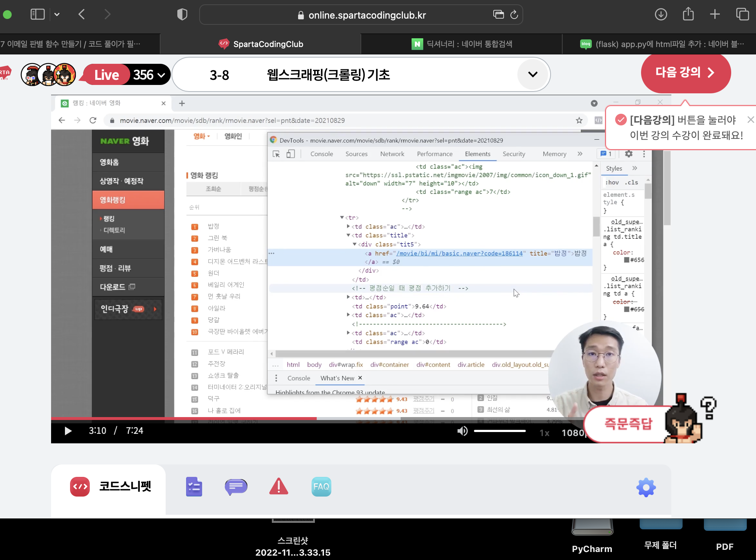Image resolution: width=756 pixels, height=560 pixels.
Task: Click div#container breadcrumb
Action: (x=389, y=365)
